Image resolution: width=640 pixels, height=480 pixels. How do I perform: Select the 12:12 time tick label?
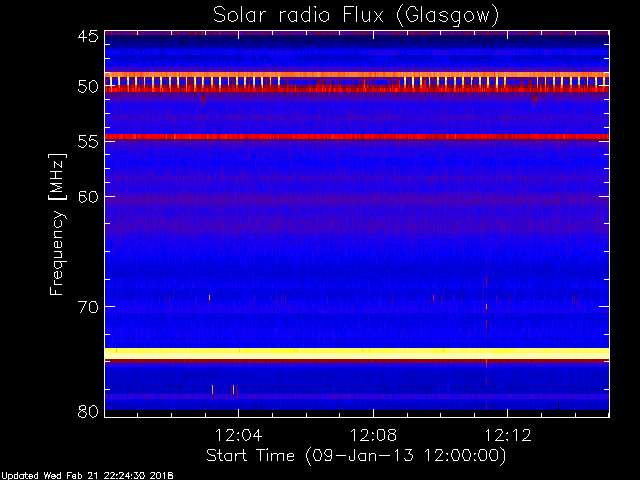(508, 435)
